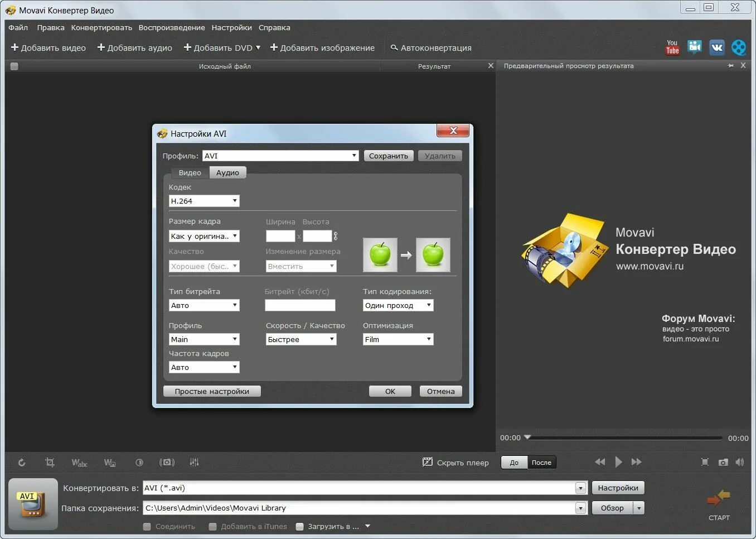The width and height of the screenshot is (756, 539).
Task: Open the Codec H.264 dropdown
Action: [204, 201]
